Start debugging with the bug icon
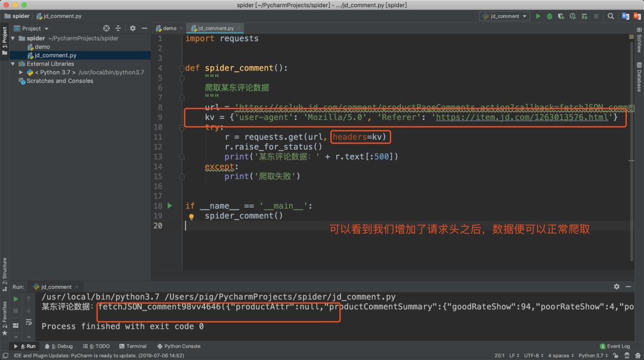Viewport: 644px width, 360px height. pyautogui.click(x=549, y=16)
